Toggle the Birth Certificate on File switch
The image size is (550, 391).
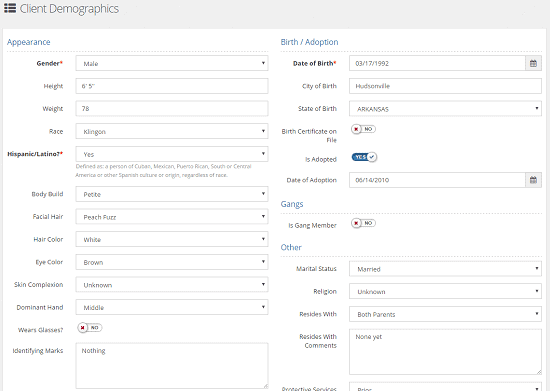pyautogui.click(x=363, y=129)
